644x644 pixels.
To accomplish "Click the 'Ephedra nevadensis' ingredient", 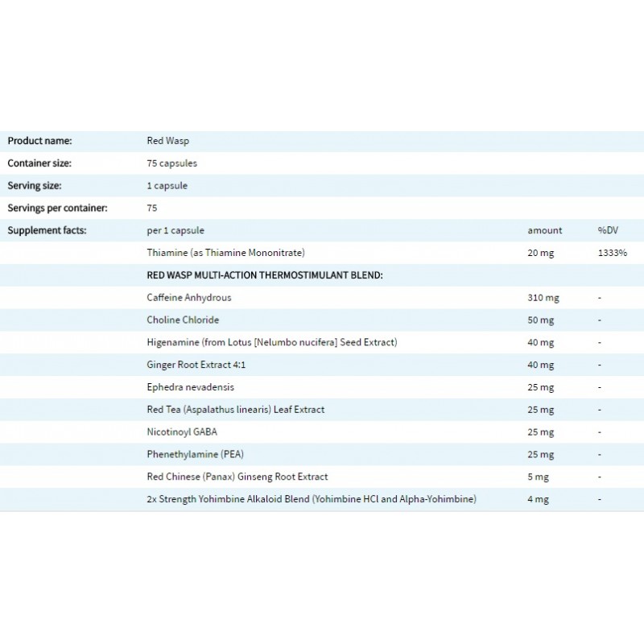I will click(190, 387).
